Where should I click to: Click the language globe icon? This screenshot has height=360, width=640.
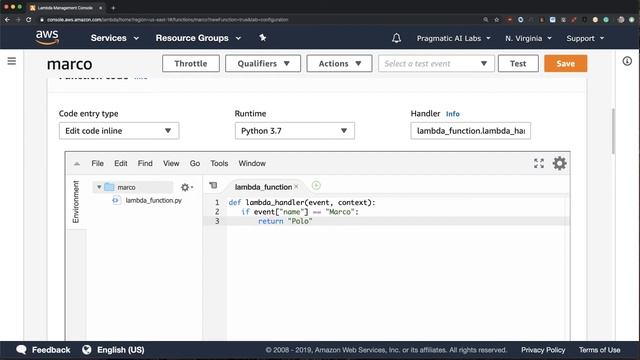87,350
